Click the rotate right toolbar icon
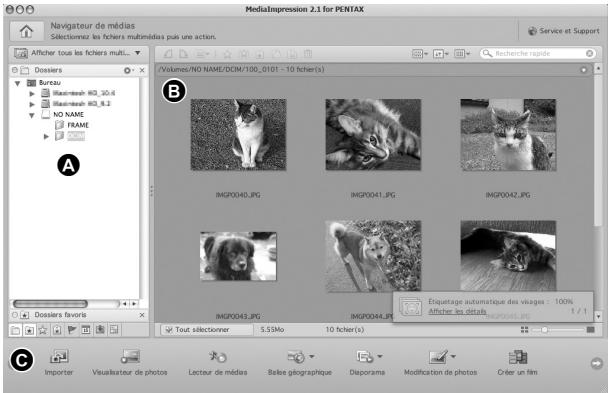Viewport: 609px width, 393px height. pyautogui.click(x=183, y=54)
